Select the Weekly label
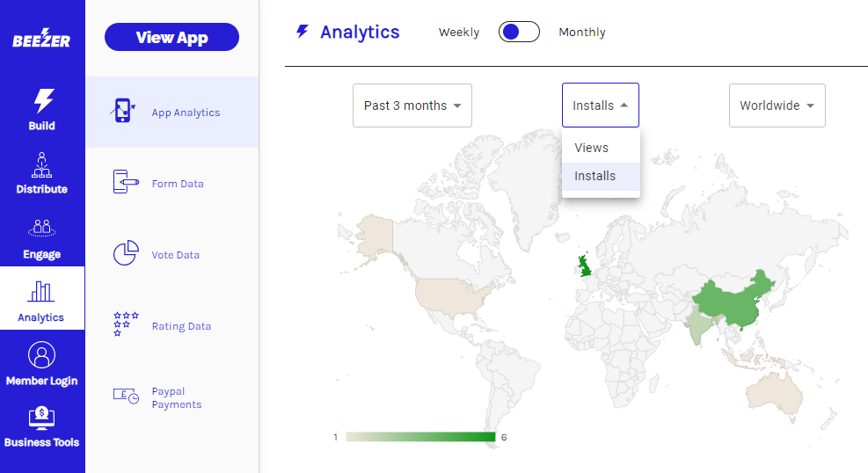The width and height of the screenshot is (868, 473). pyautogui.click(x=459, y=33)
